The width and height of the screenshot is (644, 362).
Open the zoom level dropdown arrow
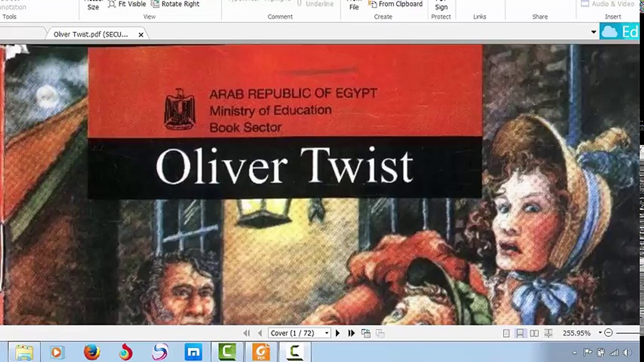600,333
